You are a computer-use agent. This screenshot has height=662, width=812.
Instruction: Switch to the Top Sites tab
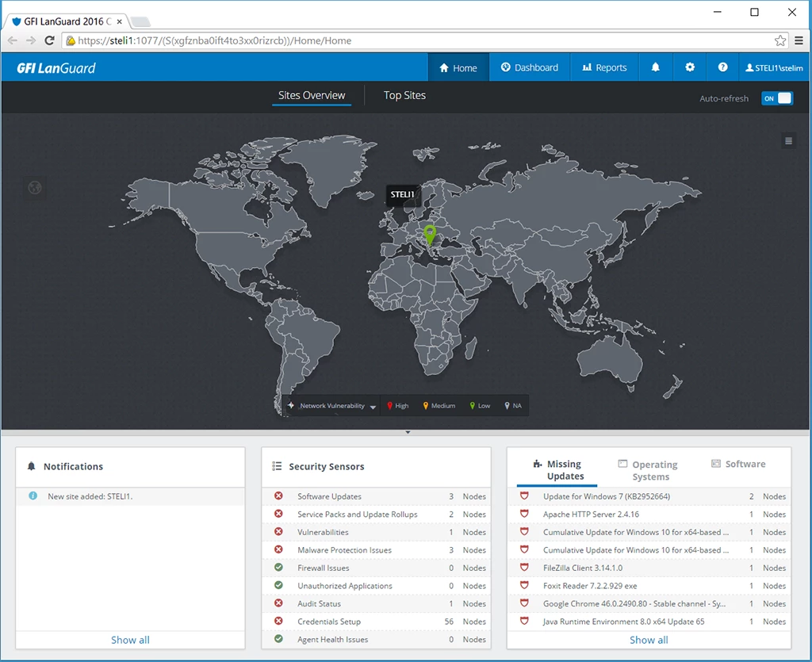(x=404, y=95)
